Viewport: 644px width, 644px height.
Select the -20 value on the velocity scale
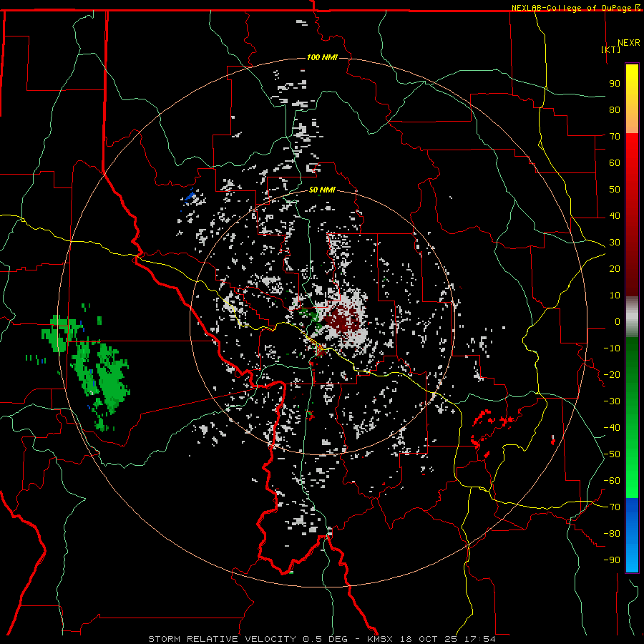(x=612, y=374)
